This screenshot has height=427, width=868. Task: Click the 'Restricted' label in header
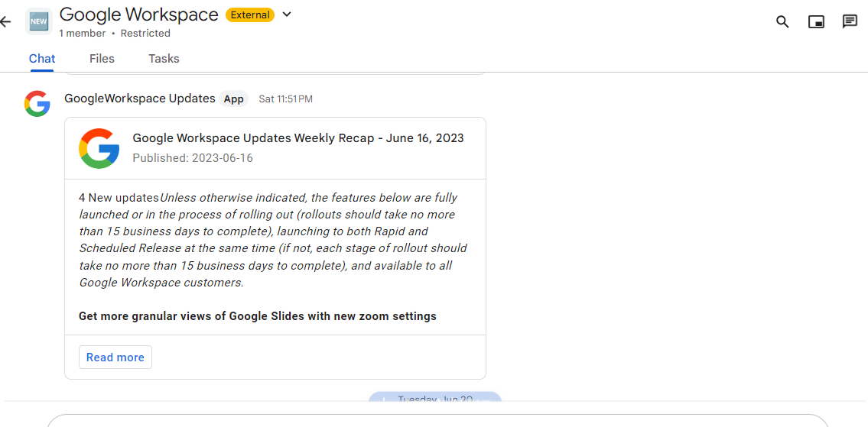(x=145, y=33)
